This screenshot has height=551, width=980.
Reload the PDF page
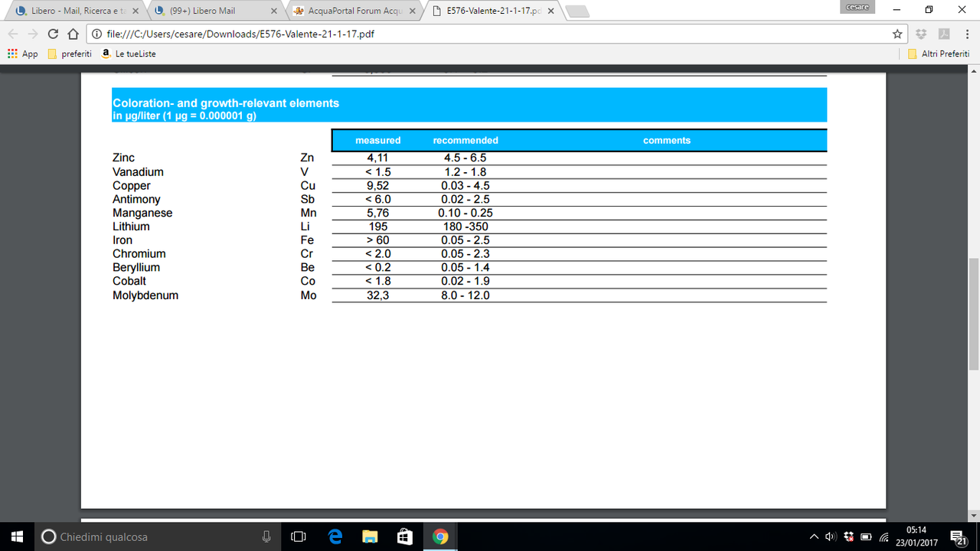point(52,34)
